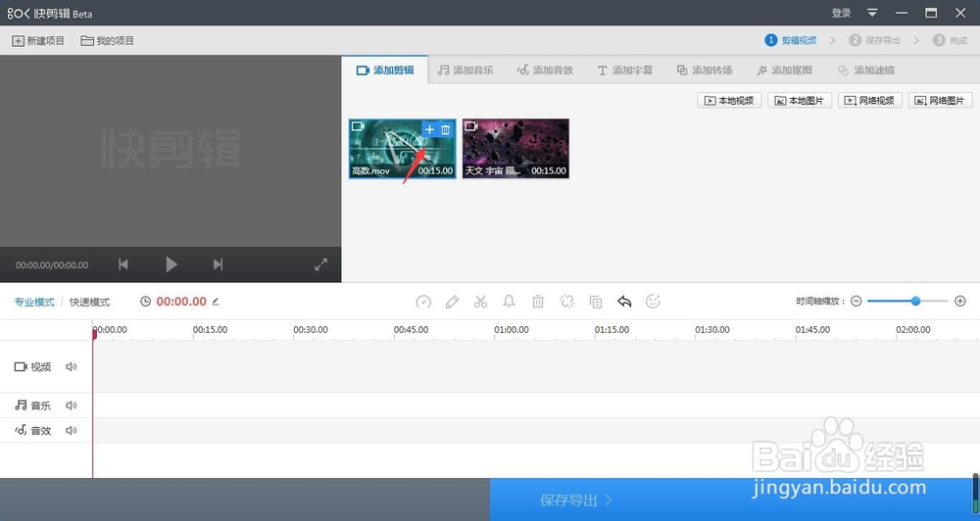The image size is (980, 521).
Task: Open 我的项目 projects list
Action: coord(108,40)
